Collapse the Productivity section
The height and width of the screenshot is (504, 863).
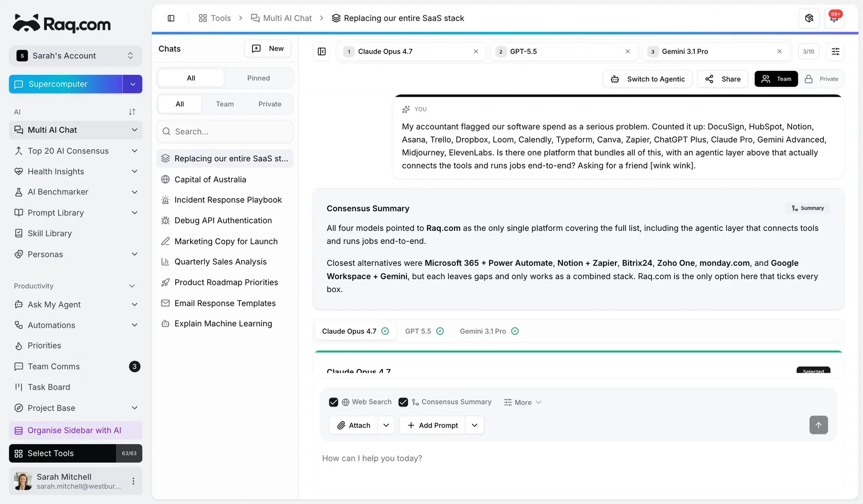pos(132,286)
